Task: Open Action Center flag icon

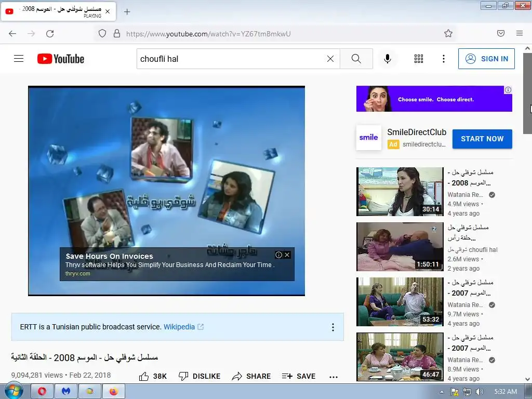Action: tap(454, 392)
